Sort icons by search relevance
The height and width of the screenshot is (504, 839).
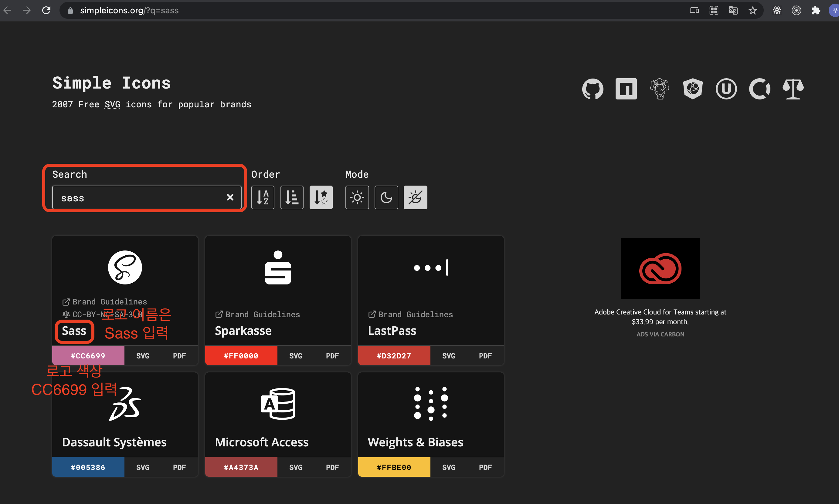(321, 197)
